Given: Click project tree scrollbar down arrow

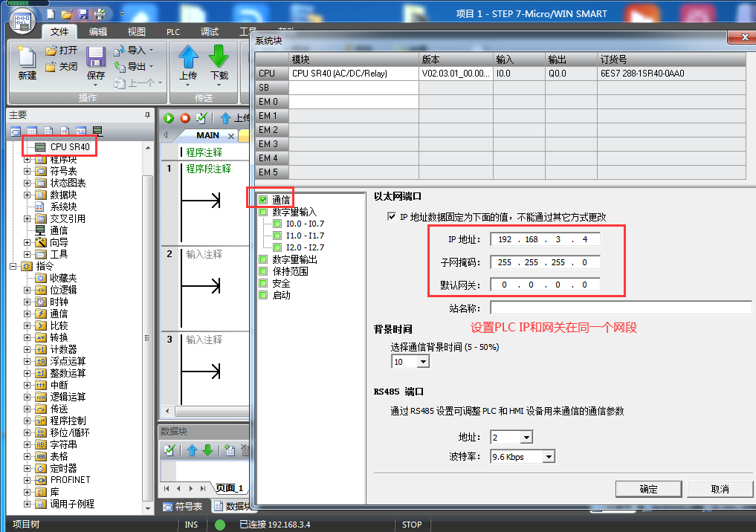Looking at the screenshot, I should 148,508.
